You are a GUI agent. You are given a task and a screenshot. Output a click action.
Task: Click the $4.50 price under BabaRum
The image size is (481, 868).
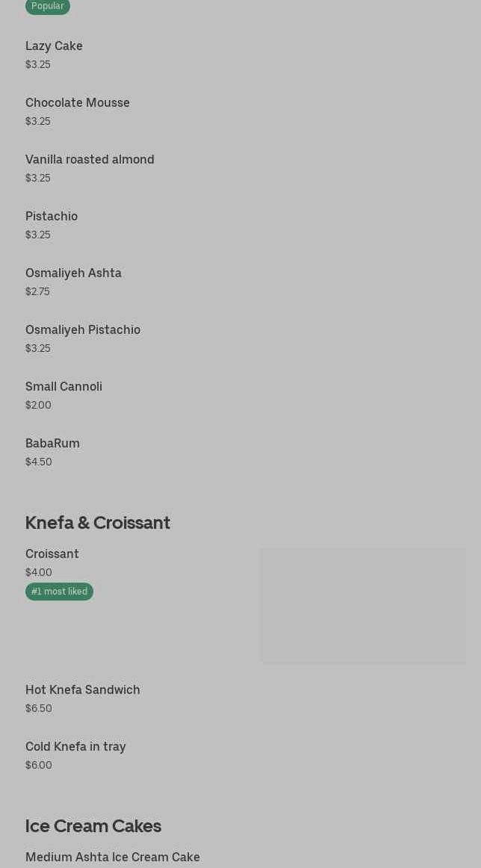pos(39,462)
